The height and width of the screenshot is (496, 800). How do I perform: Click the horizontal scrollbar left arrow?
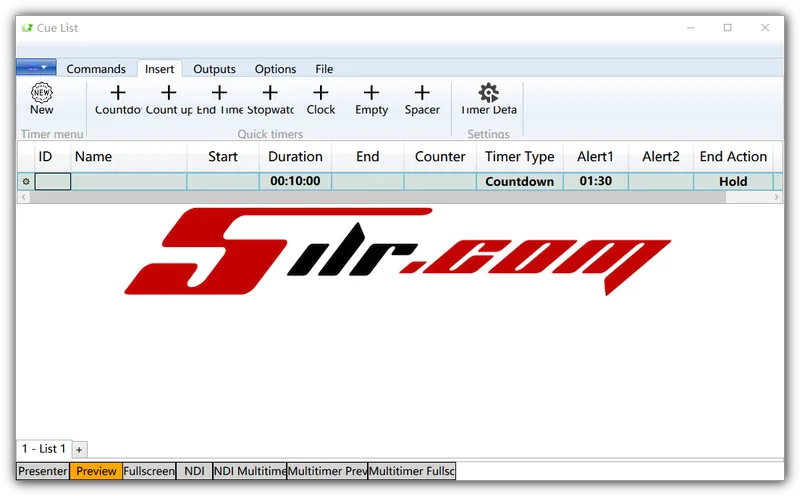(x=23, y=197)
